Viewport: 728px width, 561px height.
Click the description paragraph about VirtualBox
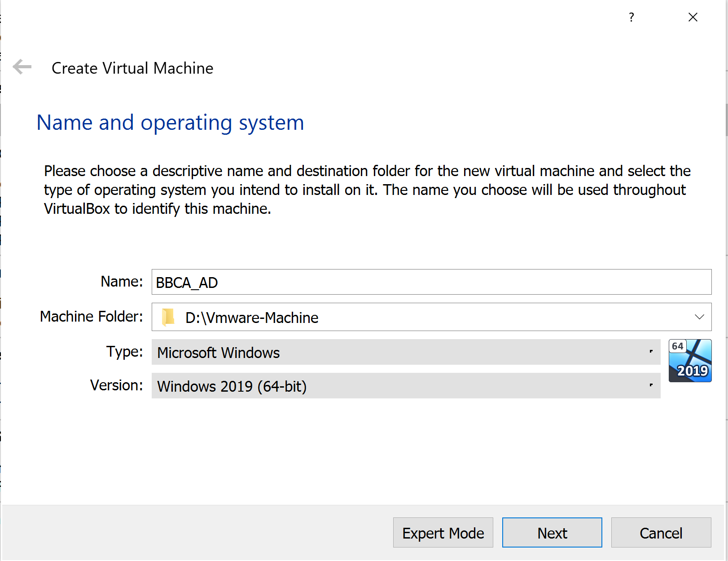click(367, 190)
